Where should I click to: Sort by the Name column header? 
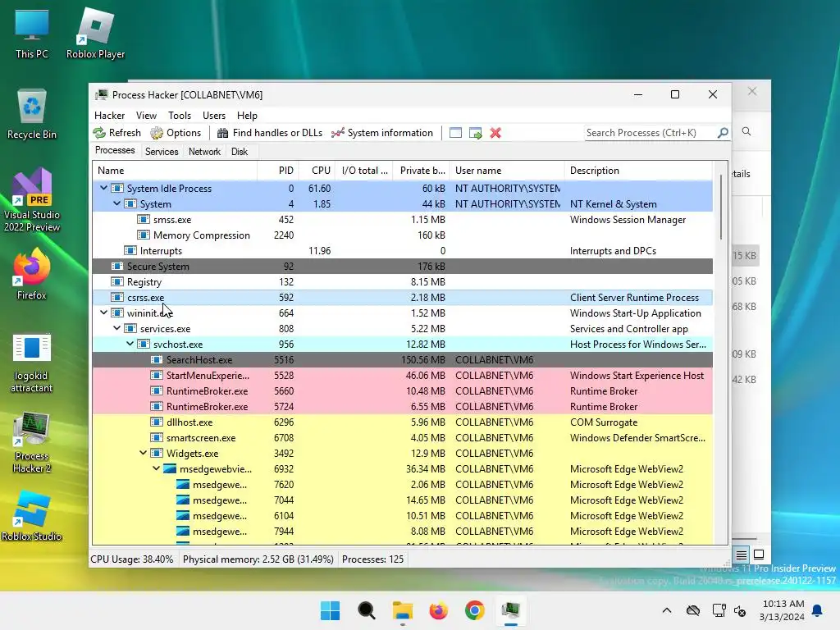click(x=175, y=171)
